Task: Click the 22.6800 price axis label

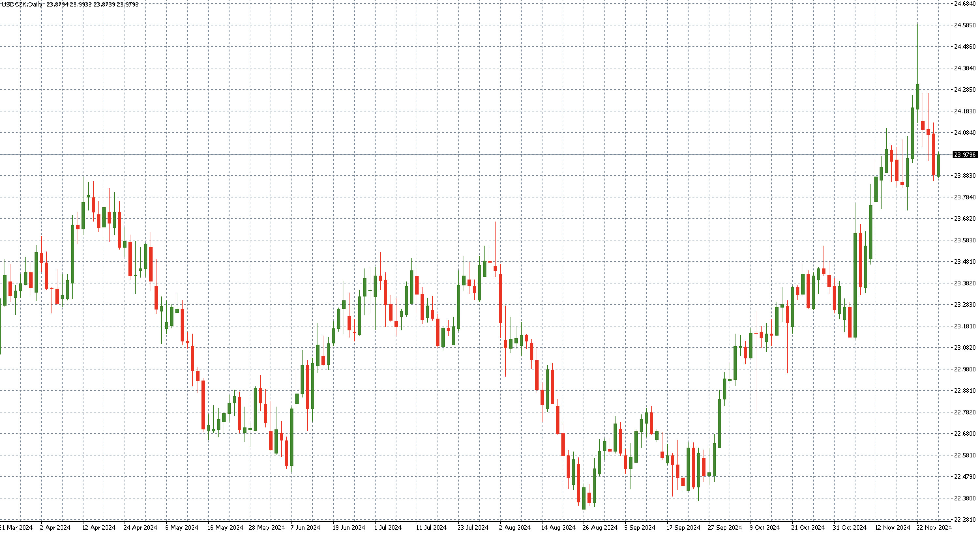Action: point(965,434)
